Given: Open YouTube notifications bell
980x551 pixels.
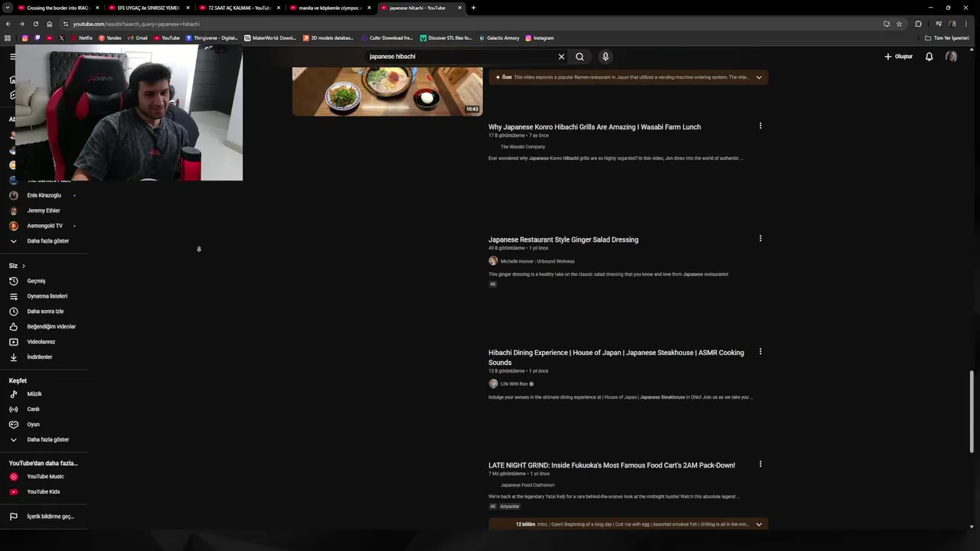Looking at the screenshot, I should click(x=929, y=57).
